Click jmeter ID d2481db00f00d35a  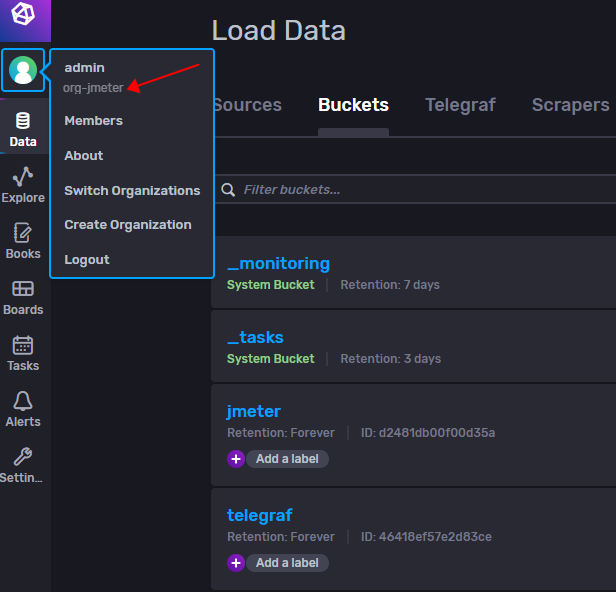click(x=428, y=433)
